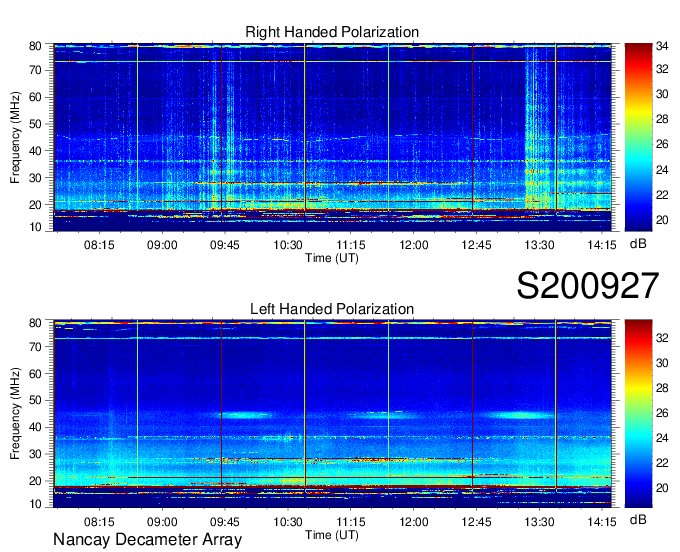This screenshot has height=552, width=680.
Task: Click the "34" value on the Right Handed colorbar
Action: pyautogui.click(x=662, y=46)
